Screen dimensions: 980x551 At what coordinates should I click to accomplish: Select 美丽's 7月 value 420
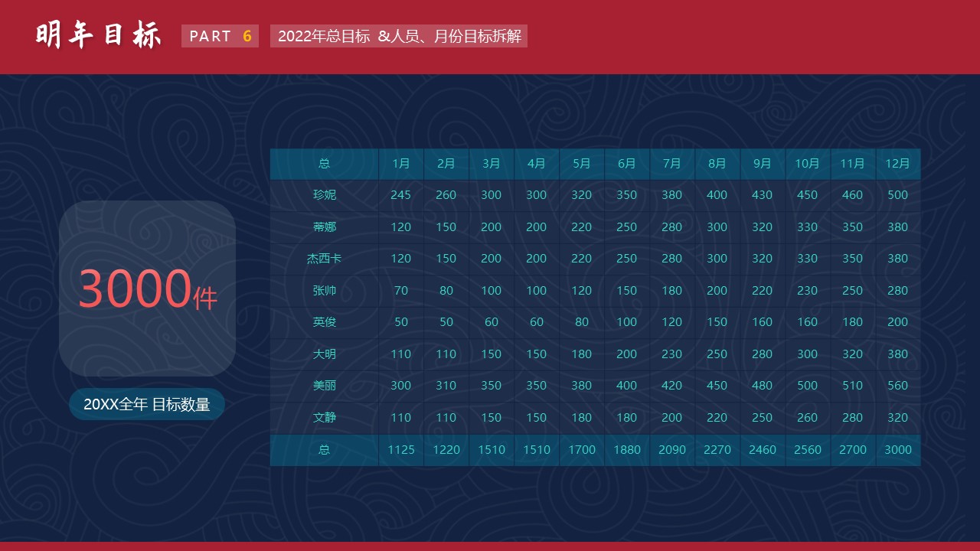coord(672,385)
